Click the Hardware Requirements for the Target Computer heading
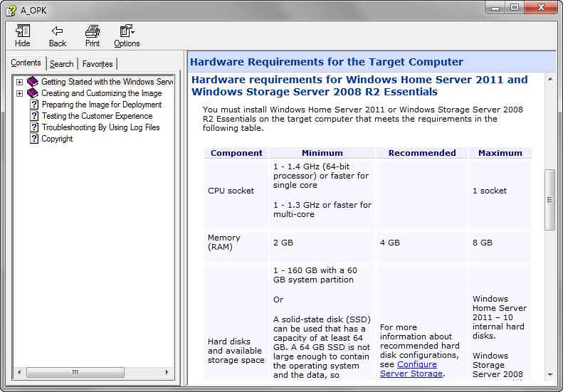Image resolution: width=563 pixels, height=392 pixels. coord(327,62)
